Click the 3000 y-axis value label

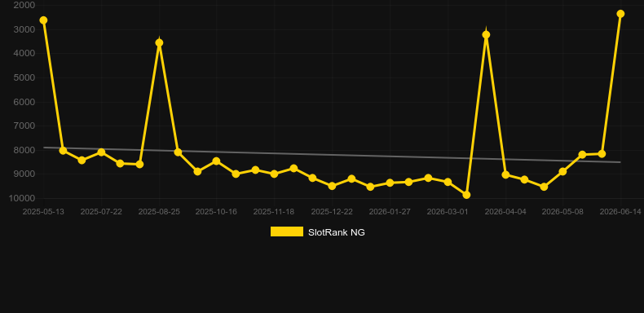click(x=24, y=29)
